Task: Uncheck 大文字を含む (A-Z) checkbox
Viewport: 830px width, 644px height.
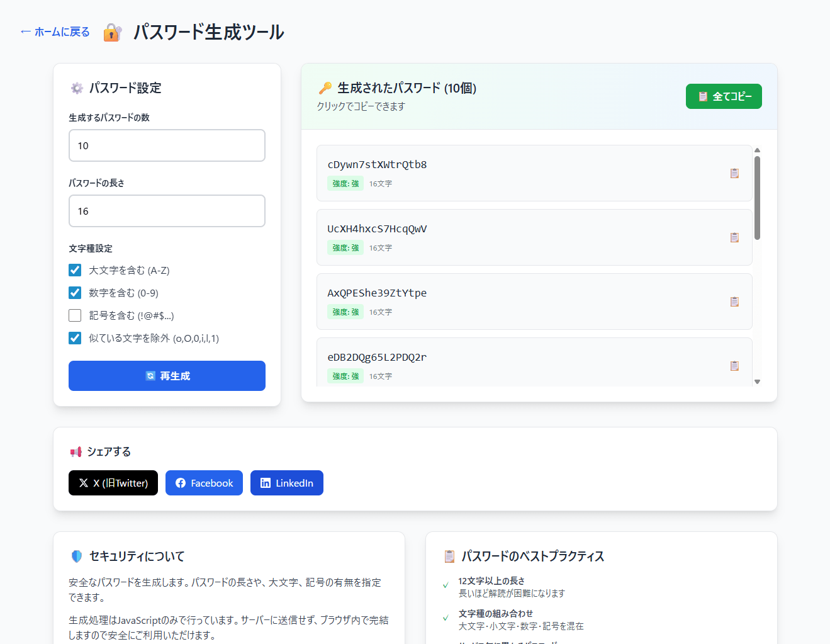Action: [75, 270]
